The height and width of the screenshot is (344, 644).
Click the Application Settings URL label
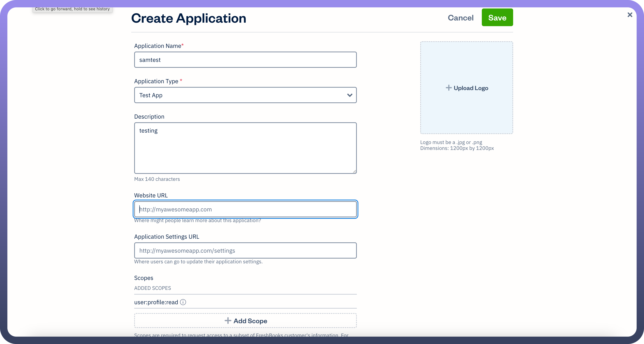pyautogui.click(x=166, y=237)
